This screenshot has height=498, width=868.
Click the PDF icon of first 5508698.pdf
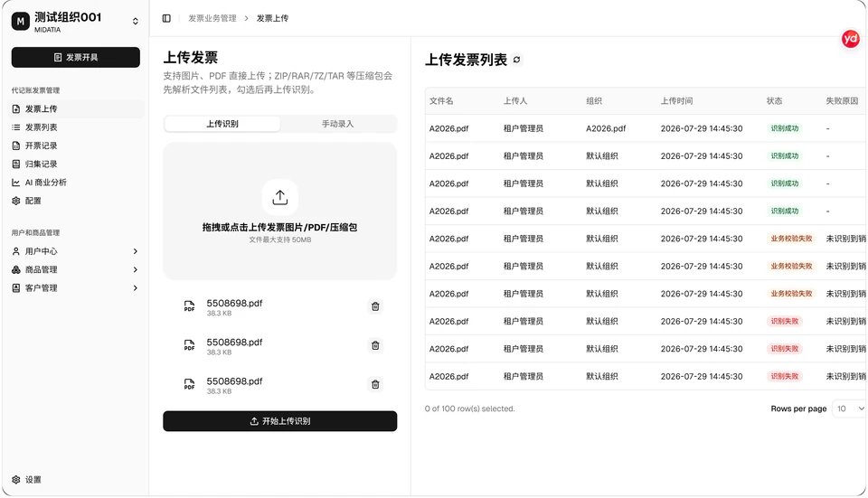point(189,306)
